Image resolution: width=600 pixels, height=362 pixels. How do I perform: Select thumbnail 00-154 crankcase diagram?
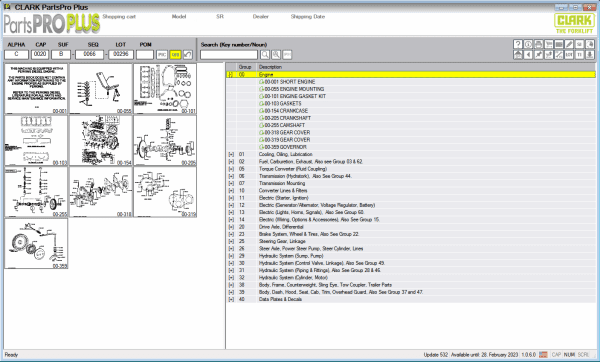point(101,140)
